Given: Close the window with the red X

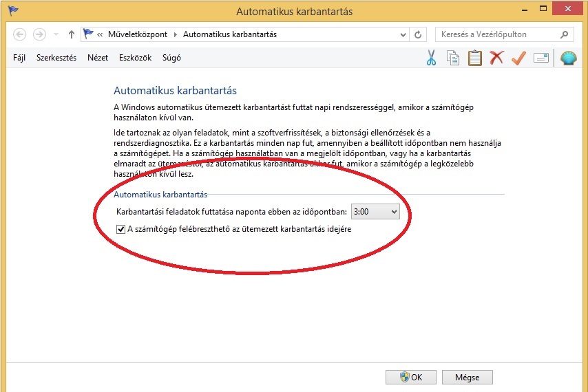Looking at the screenshot, I should coord(568,9).
